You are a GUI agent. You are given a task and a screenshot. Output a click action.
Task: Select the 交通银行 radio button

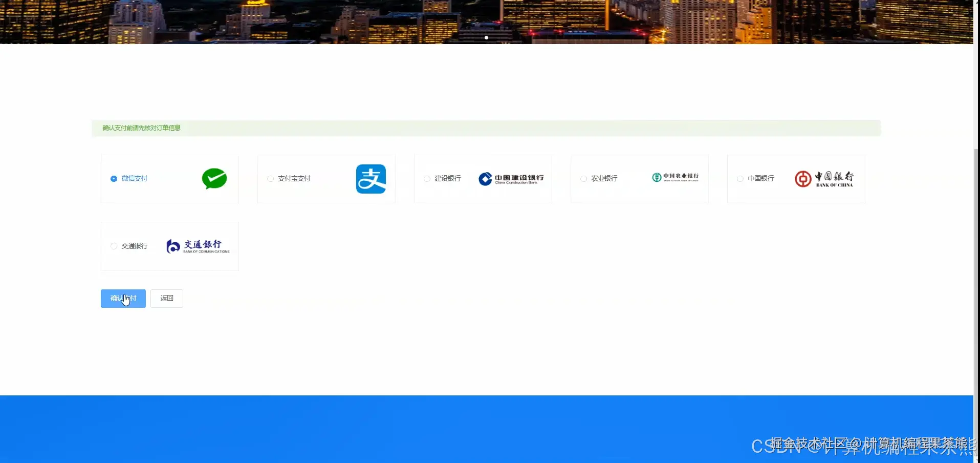114,246
